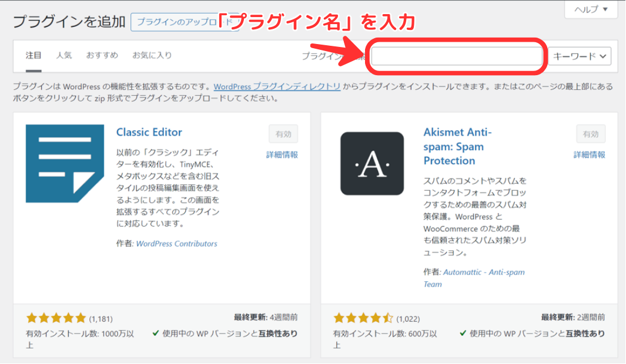Click the 有効インストール数: 1000万以上 text
The image size is (626, 364).
coord(80,339)
